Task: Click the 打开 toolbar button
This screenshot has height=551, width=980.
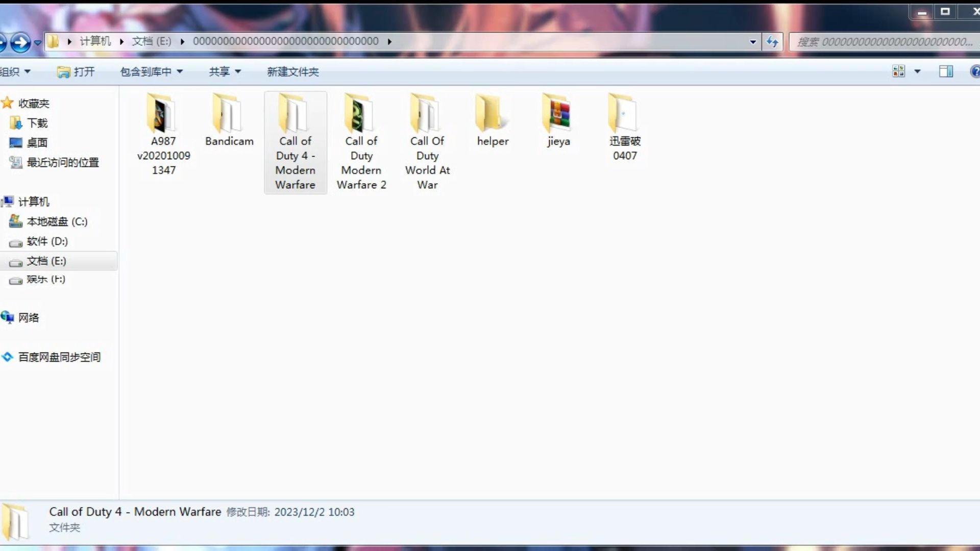Action: coord(77,71)
